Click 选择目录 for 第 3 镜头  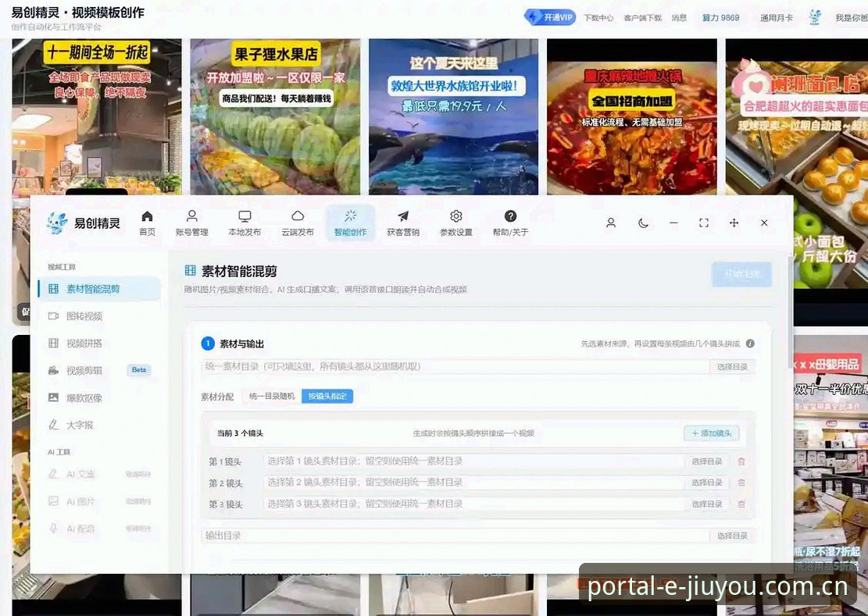tap(707, 504)
